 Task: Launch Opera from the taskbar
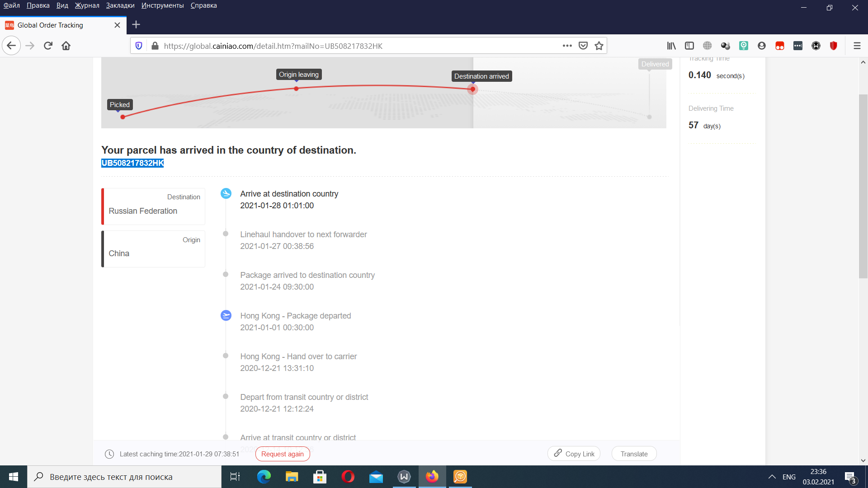[348, 477]
